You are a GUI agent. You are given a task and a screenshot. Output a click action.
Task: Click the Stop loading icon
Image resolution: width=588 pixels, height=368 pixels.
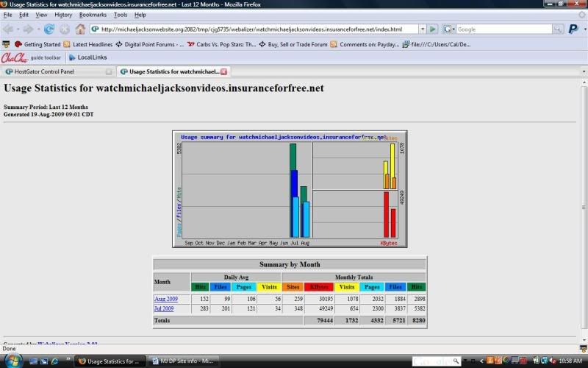65,29
